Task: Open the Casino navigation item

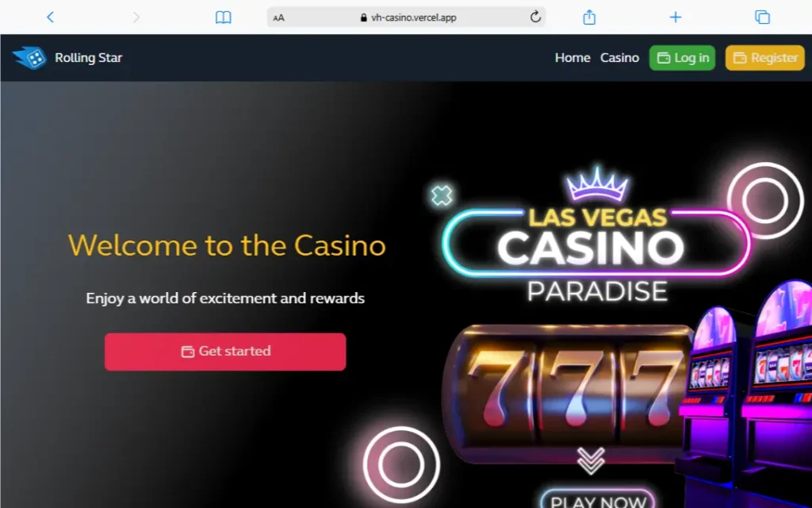Action: 619,57
